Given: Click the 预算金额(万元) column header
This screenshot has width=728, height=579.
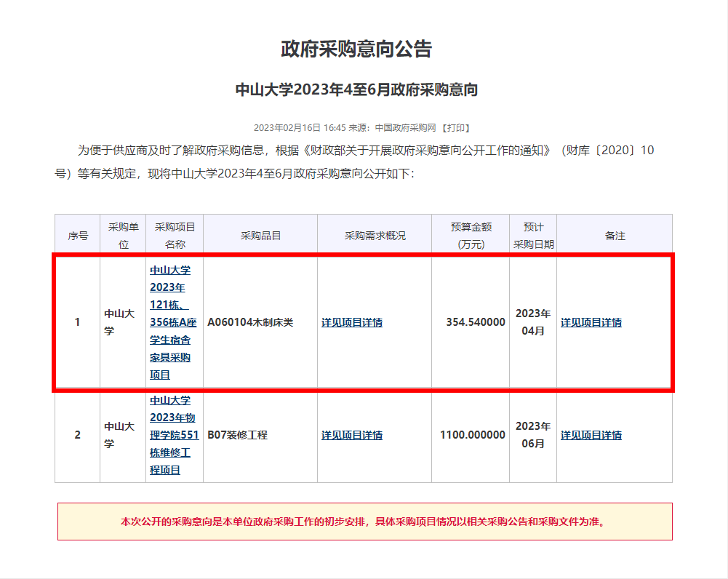Looking at the screenshot, I should click(x=471, y=236).
